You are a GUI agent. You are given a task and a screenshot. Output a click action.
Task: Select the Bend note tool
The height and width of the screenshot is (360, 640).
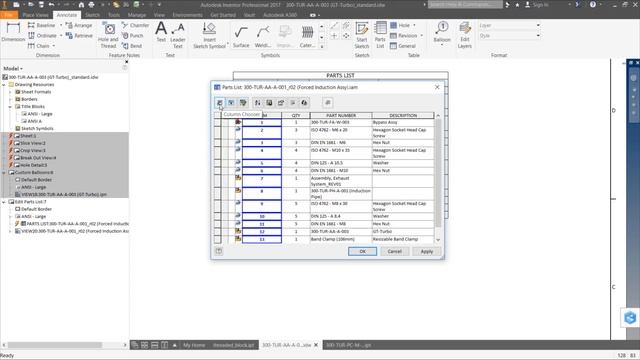tap(132, 46)
